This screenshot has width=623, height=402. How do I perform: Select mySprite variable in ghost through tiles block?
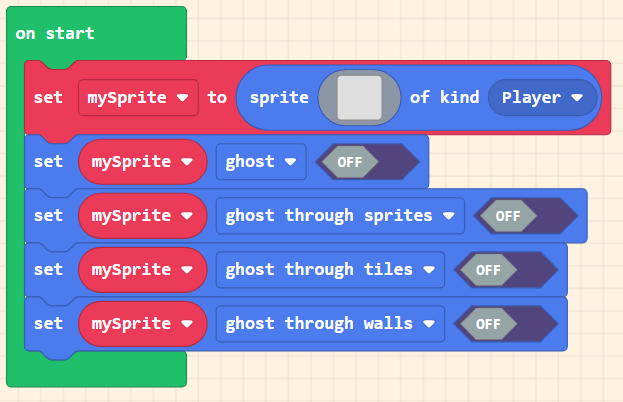(141, 269)
